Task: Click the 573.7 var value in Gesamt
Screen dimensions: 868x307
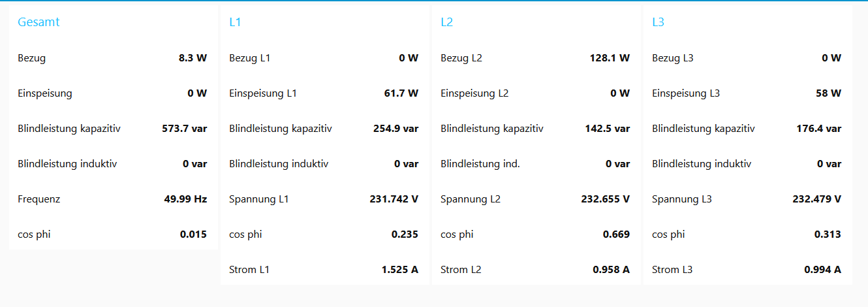Action: click(x=184, y=129)
